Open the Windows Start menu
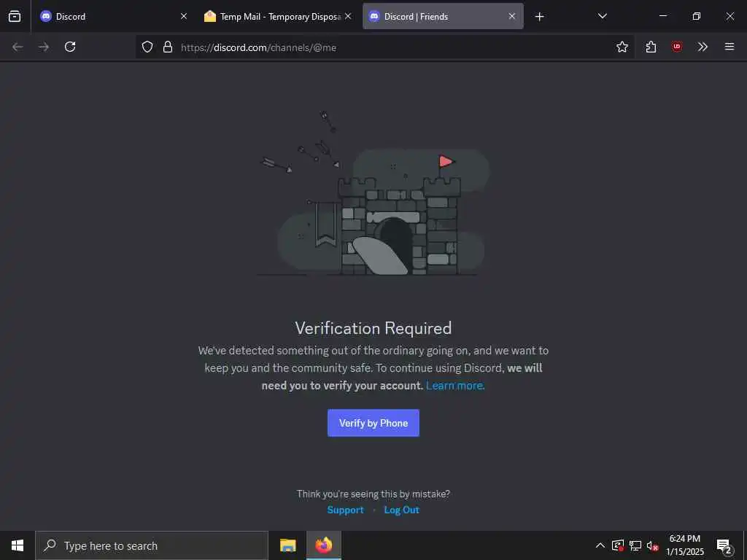The image size is (747, 560). click(x=18, y=545)
